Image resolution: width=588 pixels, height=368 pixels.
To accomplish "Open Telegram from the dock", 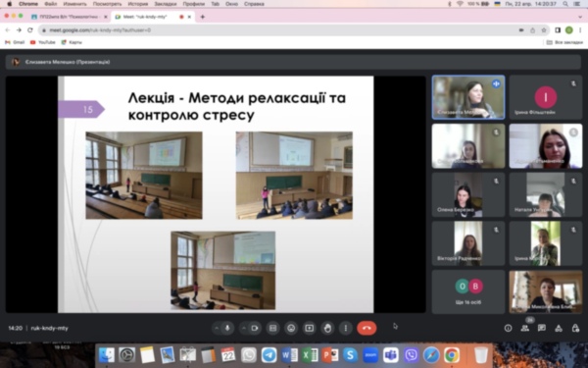I will pyautogui.click(x=269, y=355).
